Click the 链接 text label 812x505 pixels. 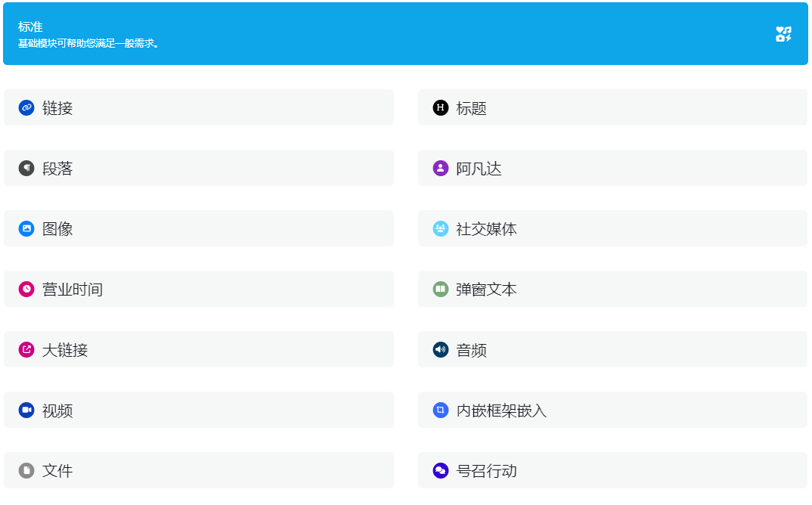[57, 108]
